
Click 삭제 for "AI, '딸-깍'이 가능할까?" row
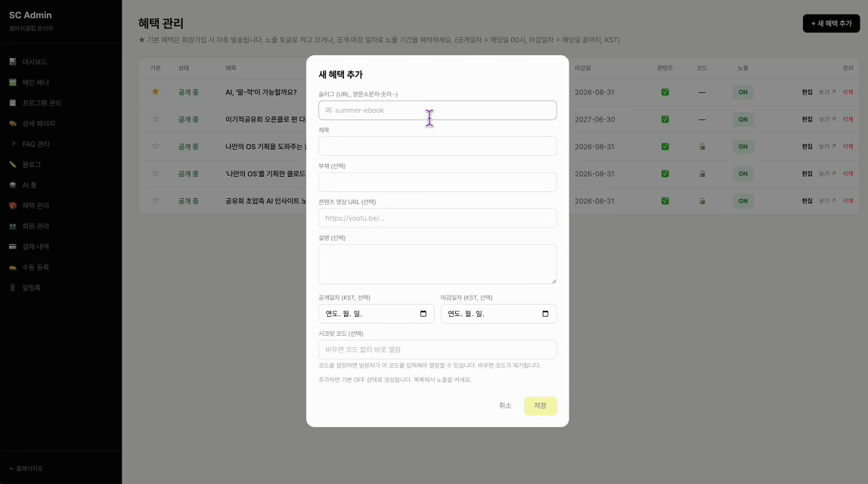[x=848, y=92]
